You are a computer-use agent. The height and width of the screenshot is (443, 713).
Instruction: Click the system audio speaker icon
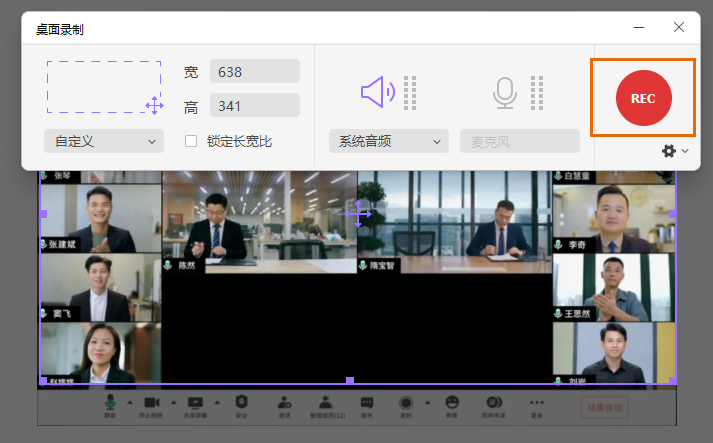(377, 93)
